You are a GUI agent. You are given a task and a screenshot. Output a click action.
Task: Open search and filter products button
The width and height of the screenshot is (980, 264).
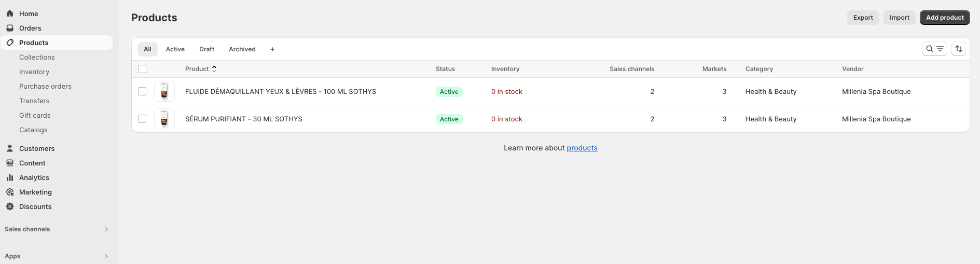[x=934, y=49]
